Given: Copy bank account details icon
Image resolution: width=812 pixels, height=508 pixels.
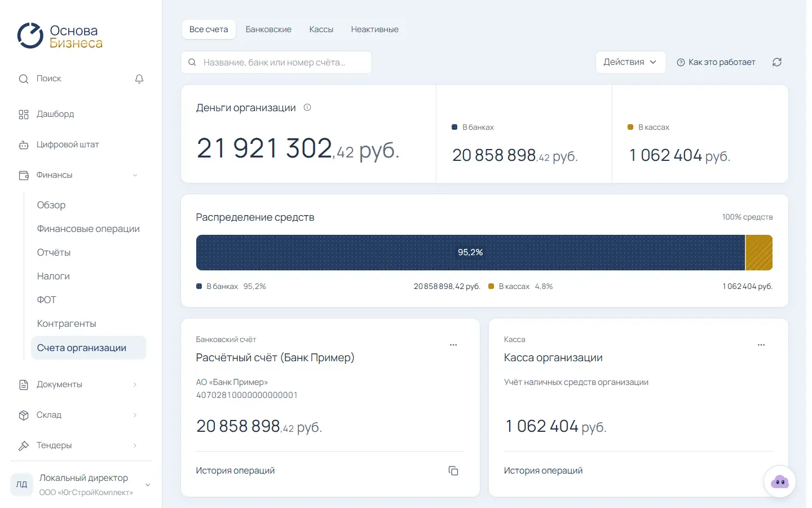Looking at the screenshot, I should pos(453,471).
